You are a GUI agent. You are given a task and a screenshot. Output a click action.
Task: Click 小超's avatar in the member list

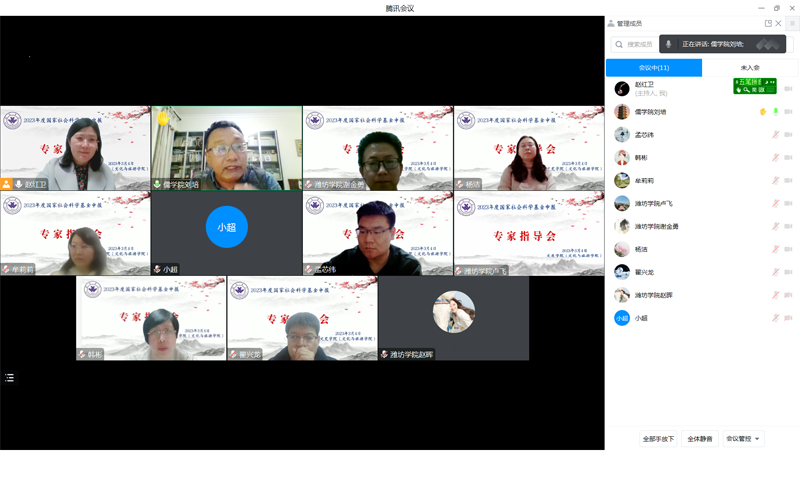(x=622, y=318)
